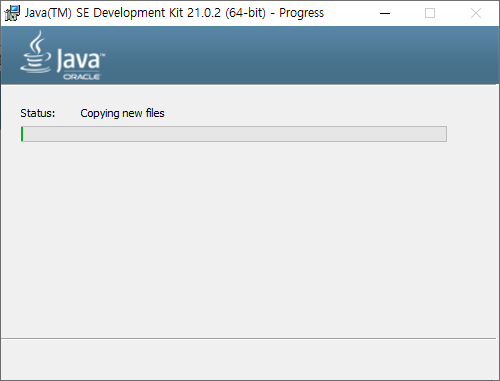Viewport: 500px width, 381px height.
Task: Click the installer icon in the title bar
Action: [x=12, y=13]
